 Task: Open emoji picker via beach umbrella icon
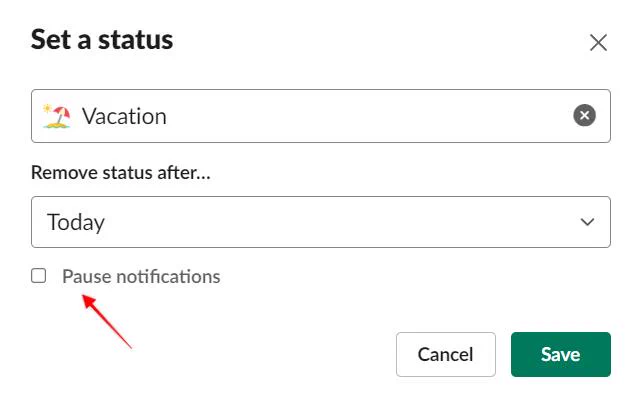(57, 116)
